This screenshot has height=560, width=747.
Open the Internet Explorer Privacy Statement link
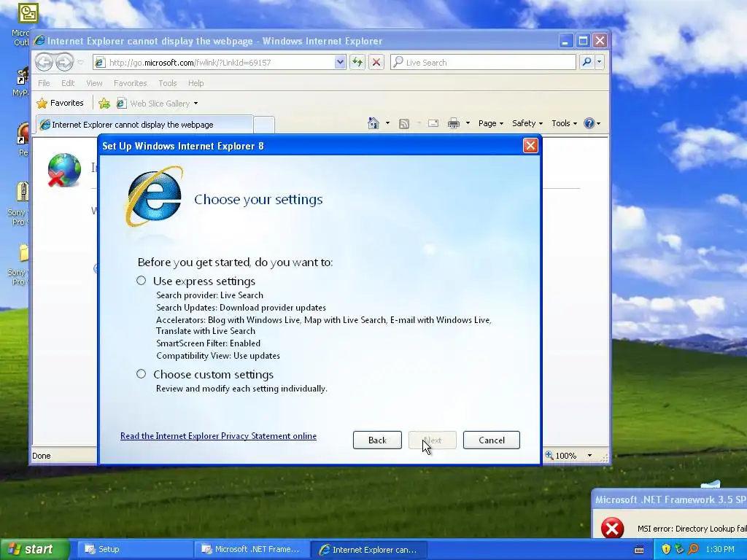click(218, 436)
